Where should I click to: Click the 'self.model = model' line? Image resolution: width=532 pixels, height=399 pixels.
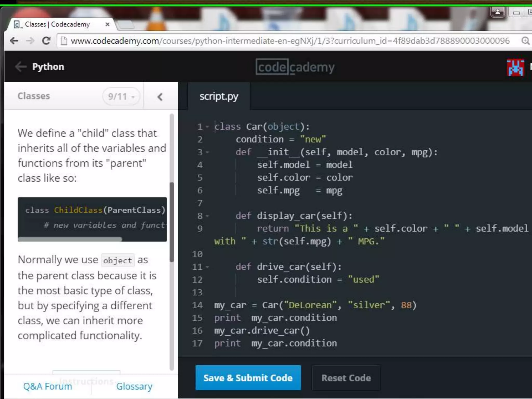click(x=305, y=165)
